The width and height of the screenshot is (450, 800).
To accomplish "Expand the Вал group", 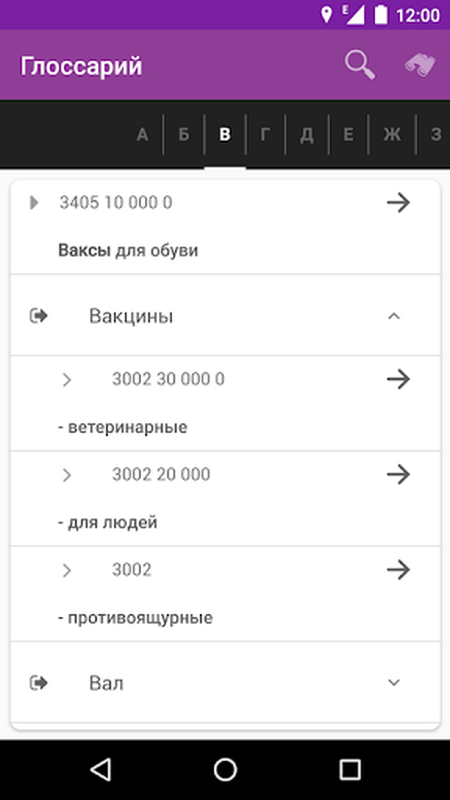I will 393,683.
